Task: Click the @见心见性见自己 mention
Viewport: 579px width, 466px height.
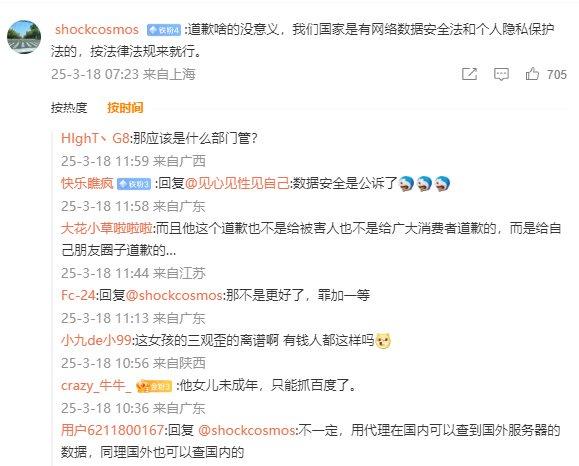Action: (237, 183)
